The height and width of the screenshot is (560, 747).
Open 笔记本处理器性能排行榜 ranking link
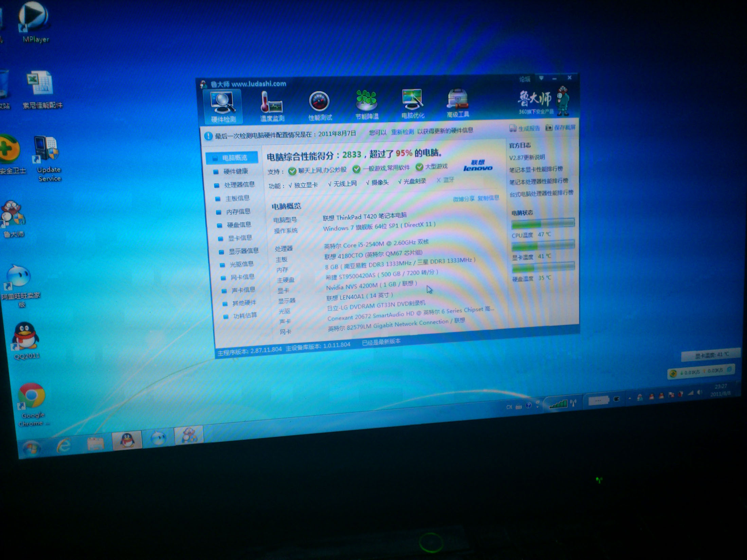tap(539, 181)
